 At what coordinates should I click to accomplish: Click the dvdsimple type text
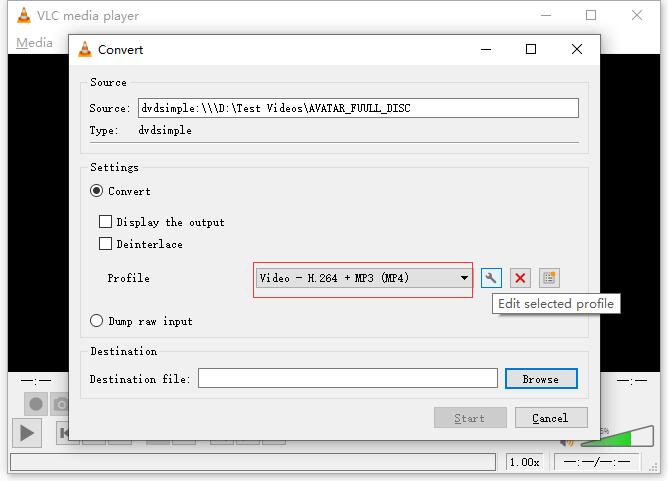pyautogui.click(x=165, y=130)
